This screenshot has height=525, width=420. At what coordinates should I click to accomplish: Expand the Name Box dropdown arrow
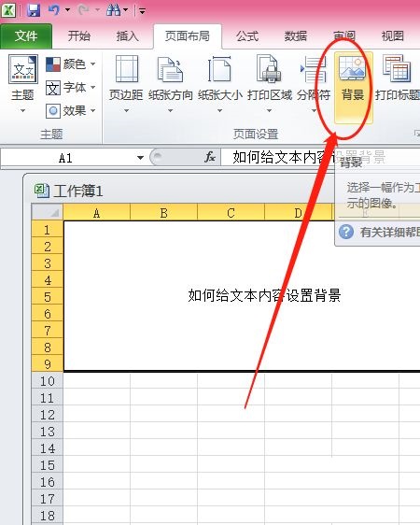tap(140, 157)
